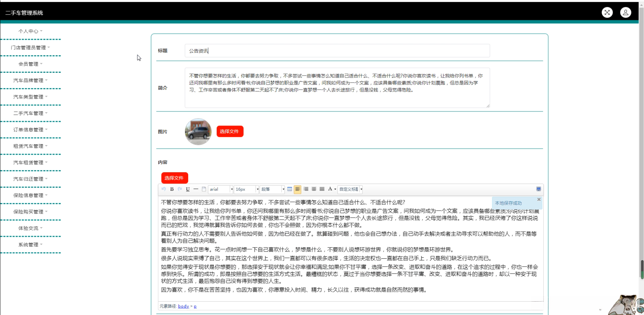644x315 pixels.
Task: Expand the 门店管理员管理 menu
Action: tap(31, 48)
